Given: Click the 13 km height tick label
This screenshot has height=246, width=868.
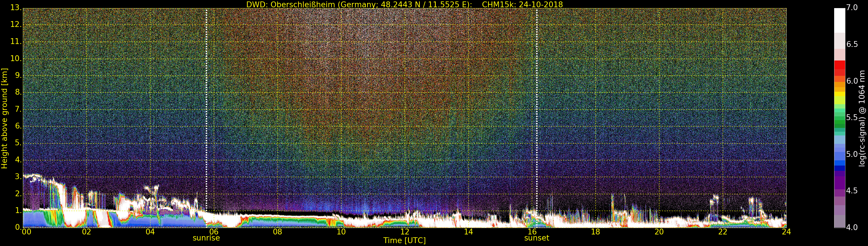Looking at the screenshot, I should point(15,8).
